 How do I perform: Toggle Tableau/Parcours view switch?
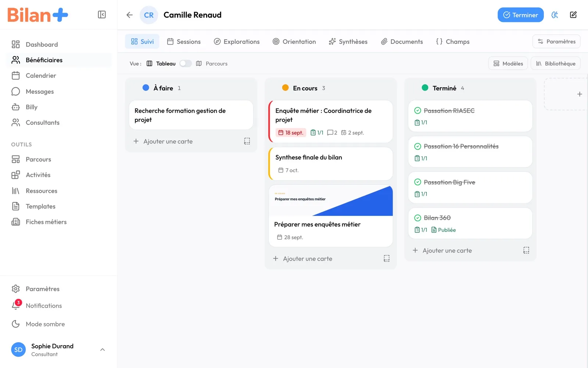(x=186, y=63)
